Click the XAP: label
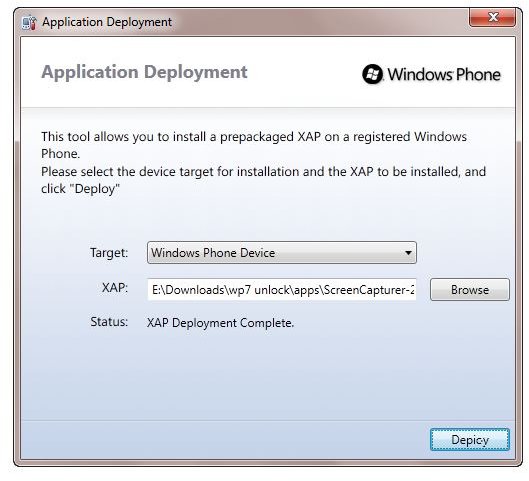 [x=115, y=288]
